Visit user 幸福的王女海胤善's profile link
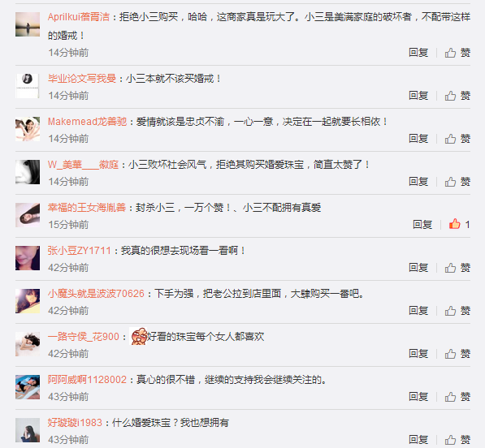Viewport: 485px width, 448px height. [x=87, y=207]
